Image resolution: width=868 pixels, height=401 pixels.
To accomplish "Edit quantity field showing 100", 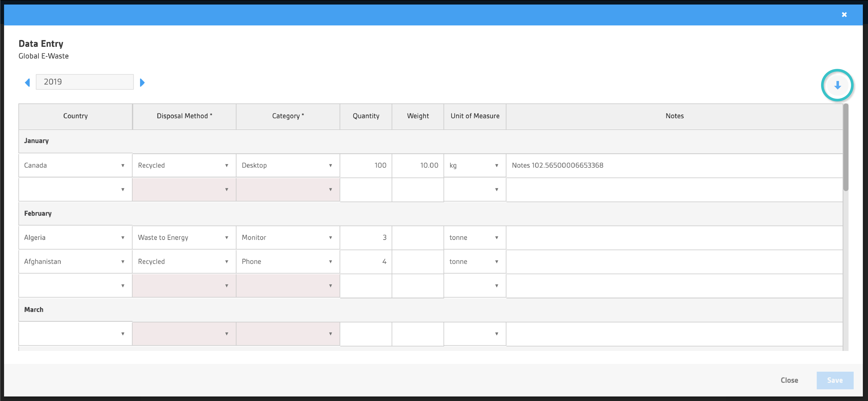I will (366, 165).
